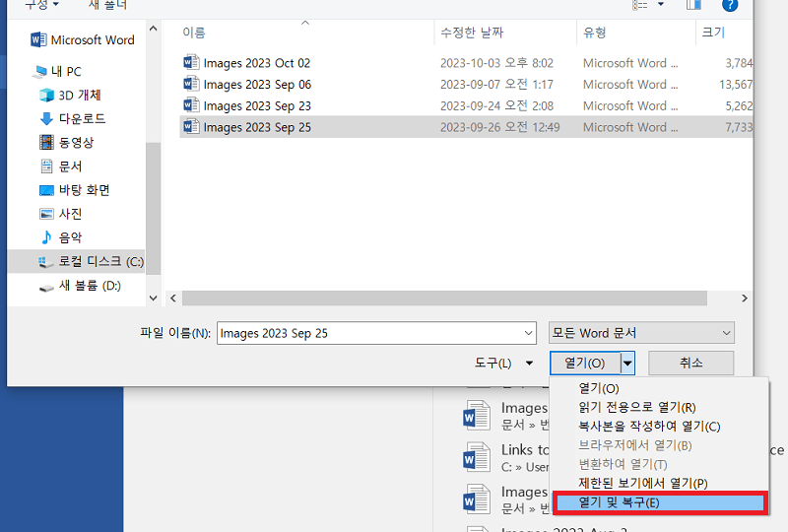Click the file list scroll left arrow
This screenshot has width=788, height=532.
(x=173, y=299)
